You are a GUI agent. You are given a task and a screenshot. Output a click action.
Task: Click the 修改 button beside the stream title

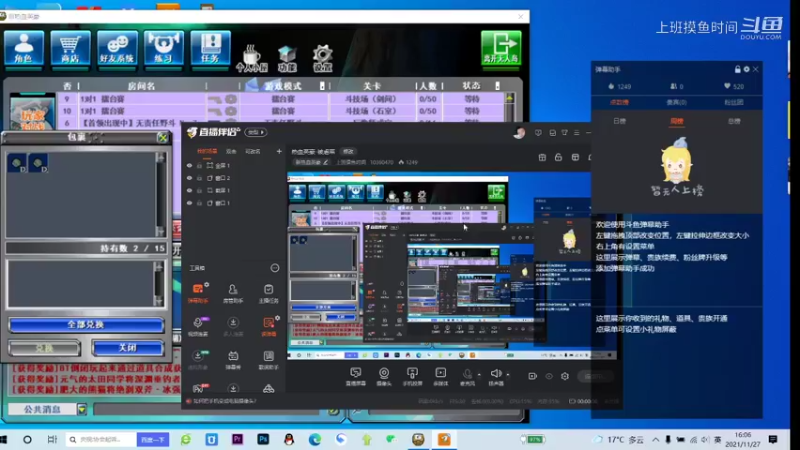click(x=348, y=152)
